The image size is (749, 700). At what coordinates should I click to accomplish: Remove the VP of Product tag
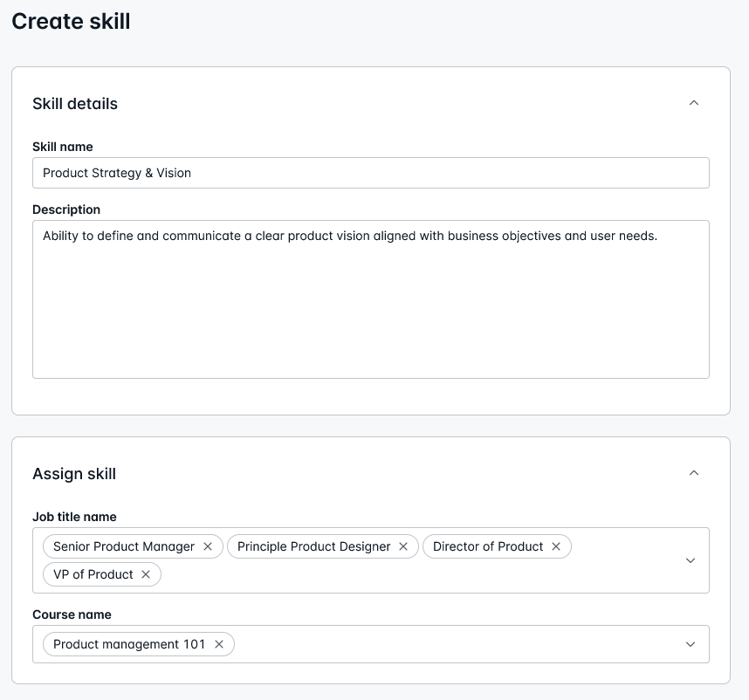tap(146, 574)
